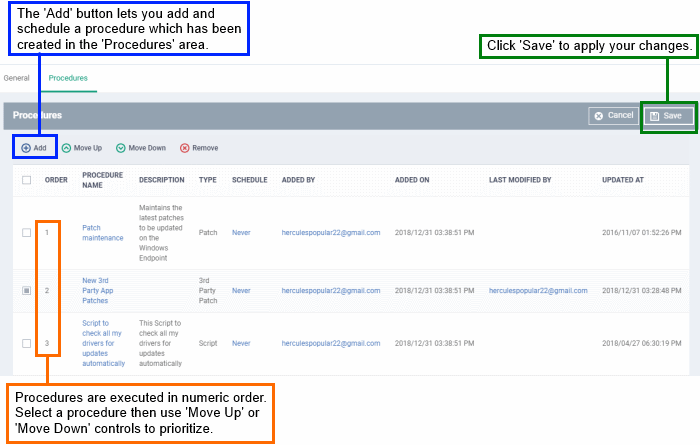This screenshot has width=700, height=445.
Task: Open Script to check all my drivers link
Action: coord(104,343)
